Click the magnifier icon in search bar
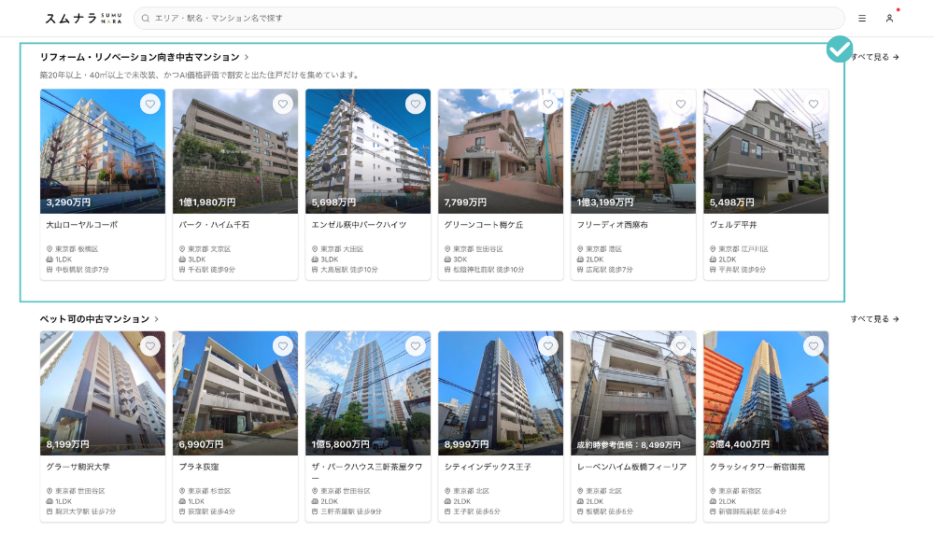Viewport: 934px width, 560px height. [x=146, y=19]
